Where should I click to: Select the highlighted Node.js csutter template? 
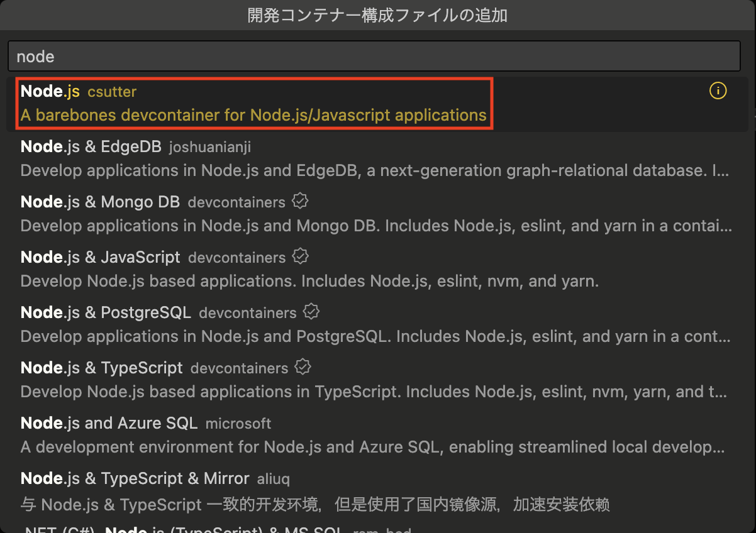[252, 102]
